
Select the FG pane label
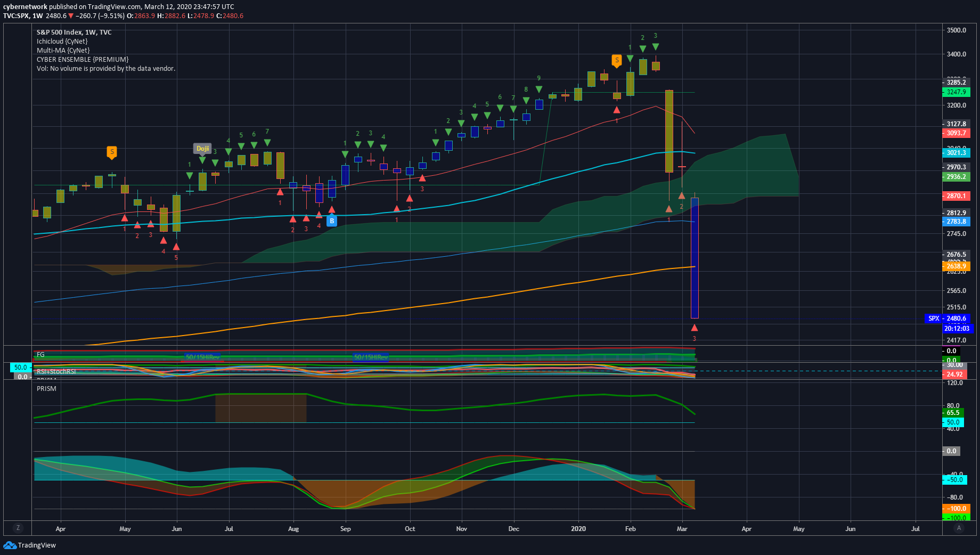[x=40, y=354]
